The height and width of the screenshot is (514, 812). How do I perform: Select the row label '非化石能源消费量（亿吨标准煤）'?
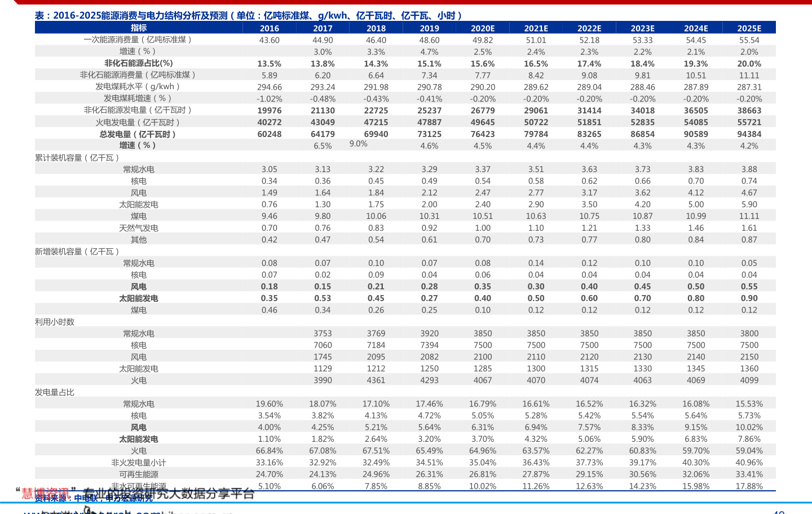139,74
